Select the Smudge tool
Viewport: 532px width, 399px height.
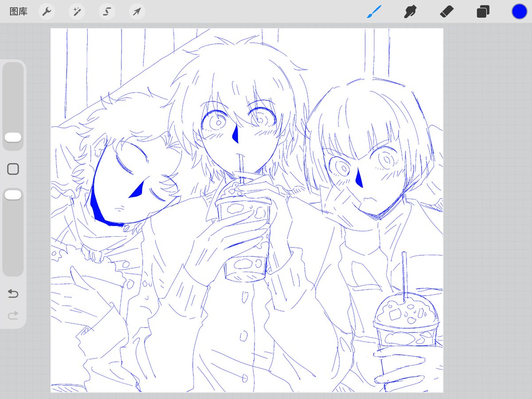click(x=411, y=12)
